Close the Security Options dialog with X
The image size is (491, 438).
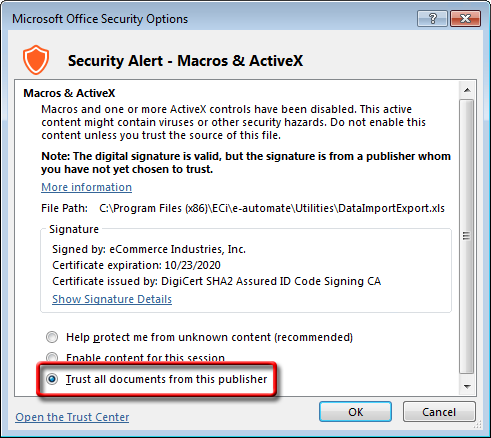(x=465, y=18)
